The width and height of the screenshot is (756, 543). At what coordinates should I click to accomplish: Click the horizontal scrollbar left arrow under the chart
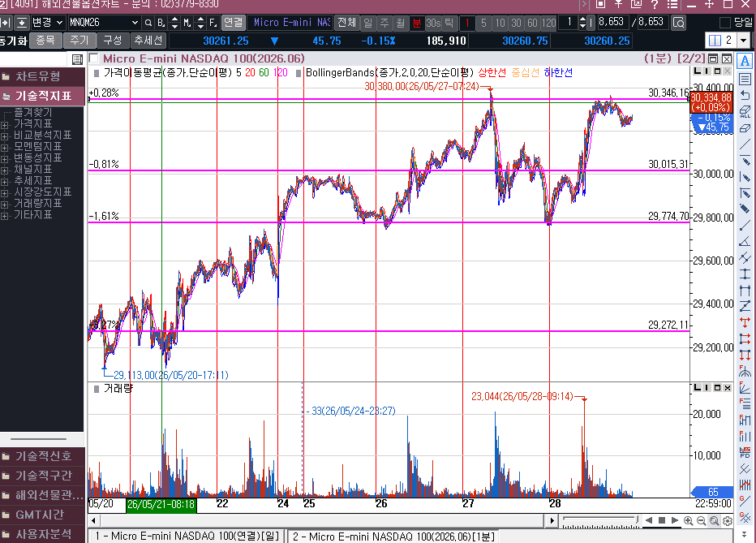93,520
